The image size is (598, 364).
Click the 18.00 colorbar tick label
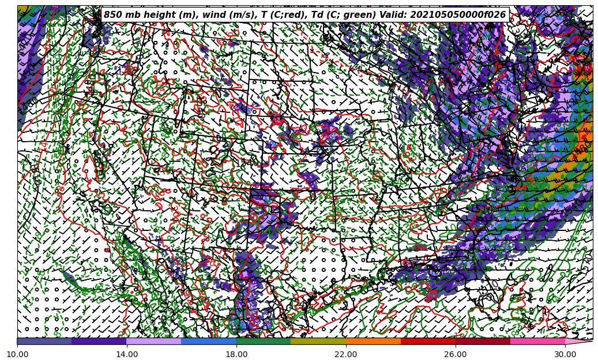click(x=236, y=354)
